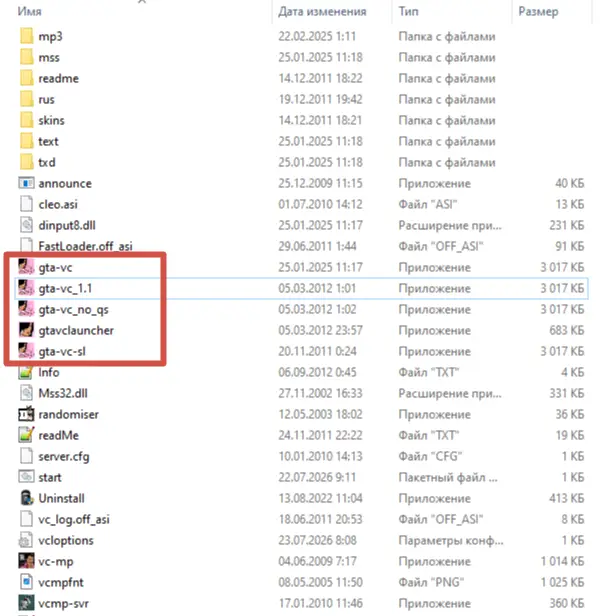Screen dimensions: 601x616
Task: Click type Файл "ASI" of cleo.asi
Action: coord(428,204)
